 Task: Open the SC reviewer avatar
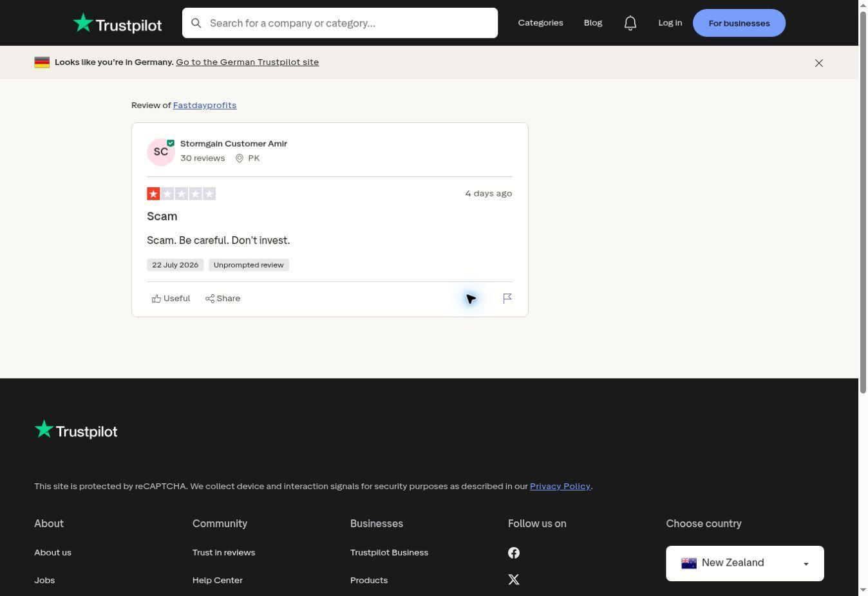(x=161, y=152)
